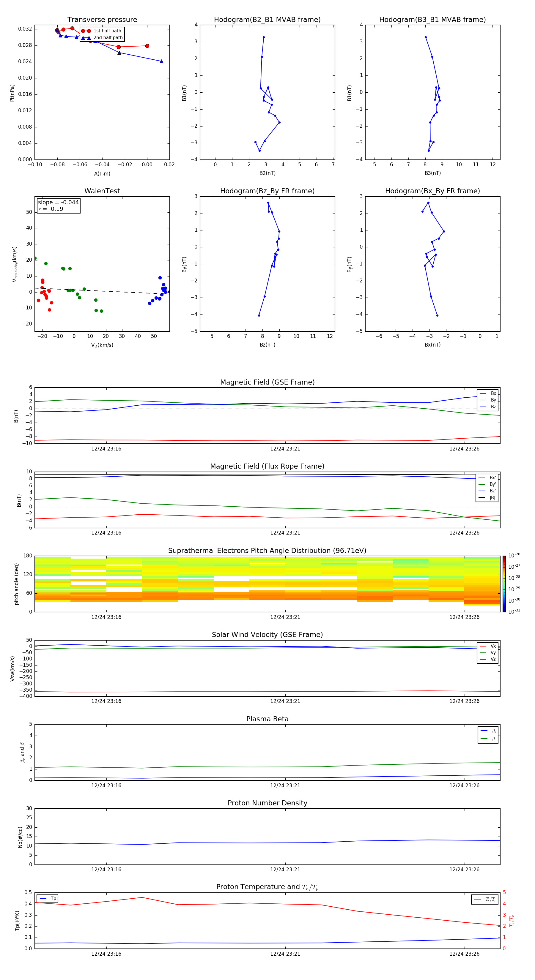The width and height of the screenshot is (535, 980).
Task: Click the "B2(nT)" x-axis label
Action: point(267,173)
